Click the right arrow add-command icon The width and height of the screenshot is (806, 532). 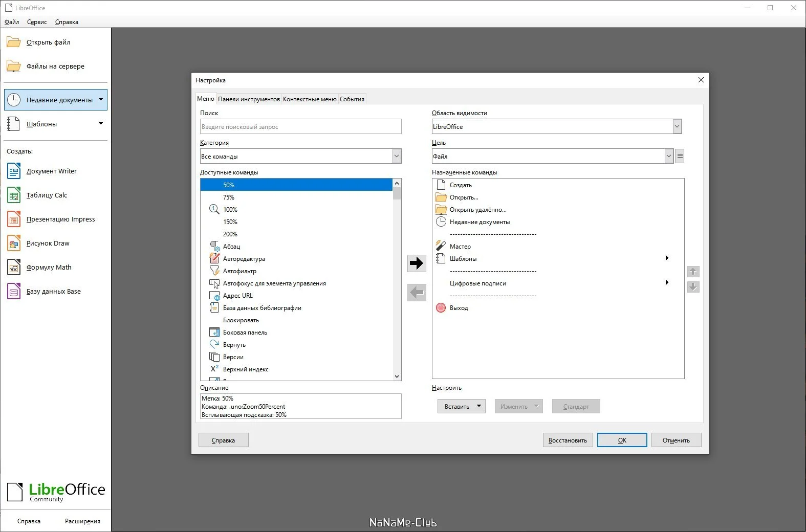417,263
